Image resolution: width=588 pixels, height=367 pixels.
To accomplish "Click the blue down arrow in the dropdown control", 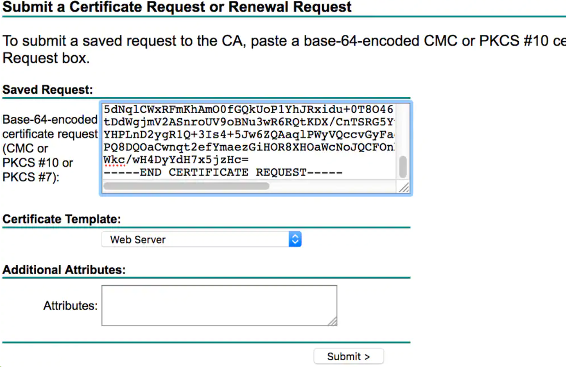I will click(295, 242).
